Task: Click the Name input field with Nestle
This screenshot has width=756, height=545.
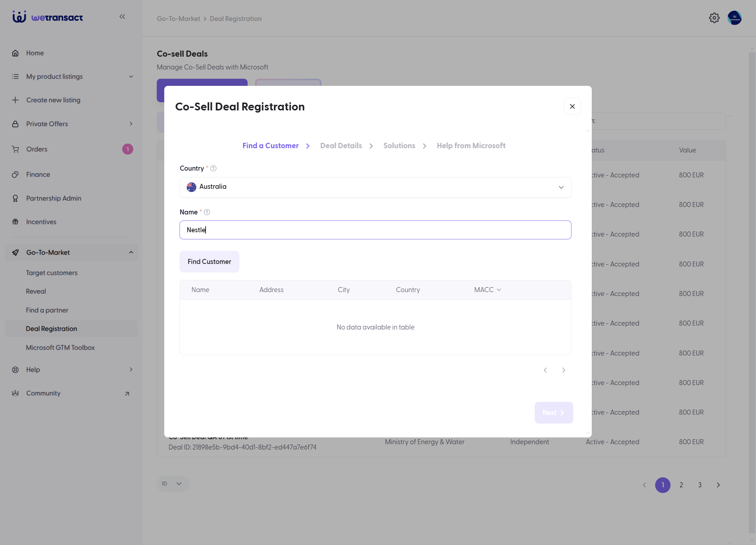Action: [376, 230]
